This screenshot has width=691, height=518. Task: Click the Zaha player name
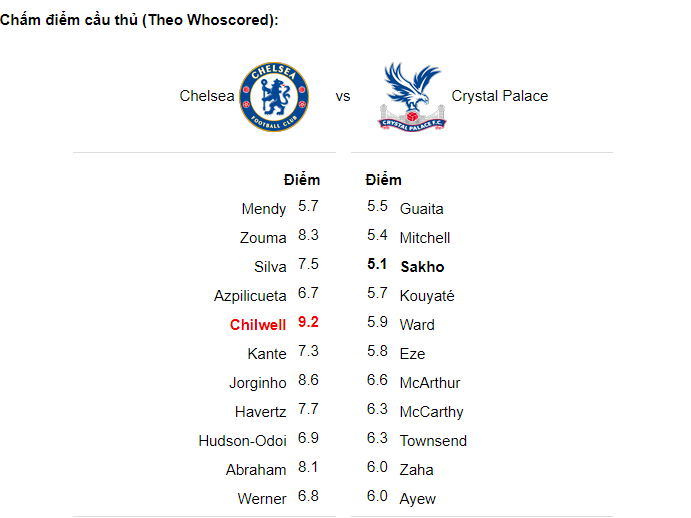point(417,470)
